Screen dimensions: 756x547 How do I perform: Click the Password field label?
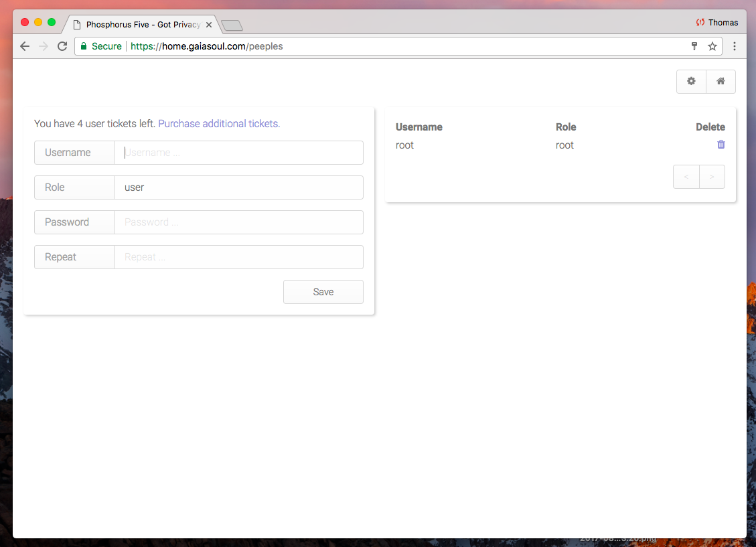point(74,222)
